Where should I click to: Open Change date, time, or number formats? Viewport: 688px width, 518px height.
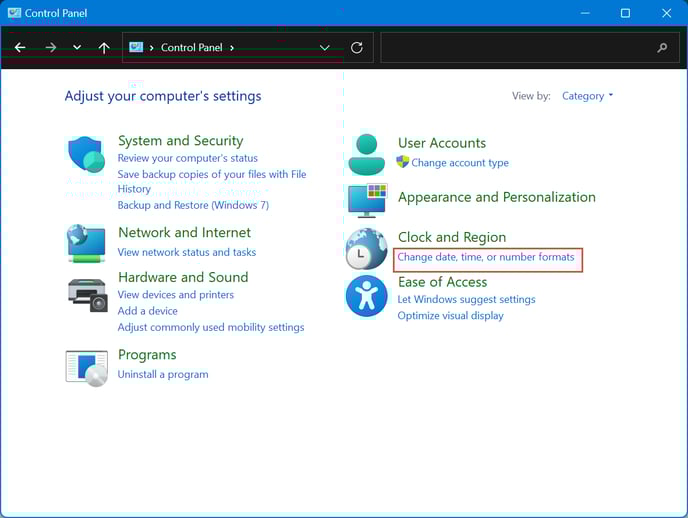click(x=486, y=257)
